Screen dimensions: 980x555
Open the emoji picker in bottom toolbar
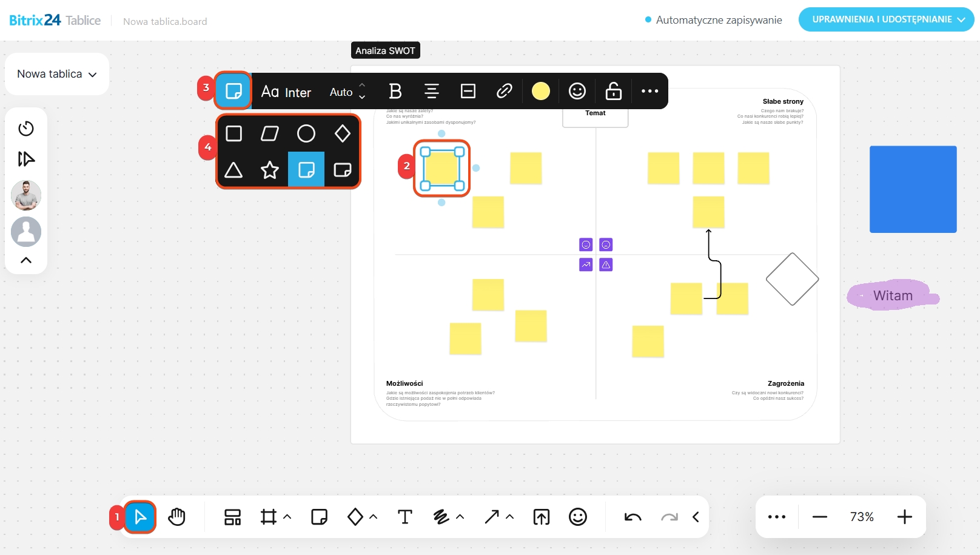click(x=577, y=517)
